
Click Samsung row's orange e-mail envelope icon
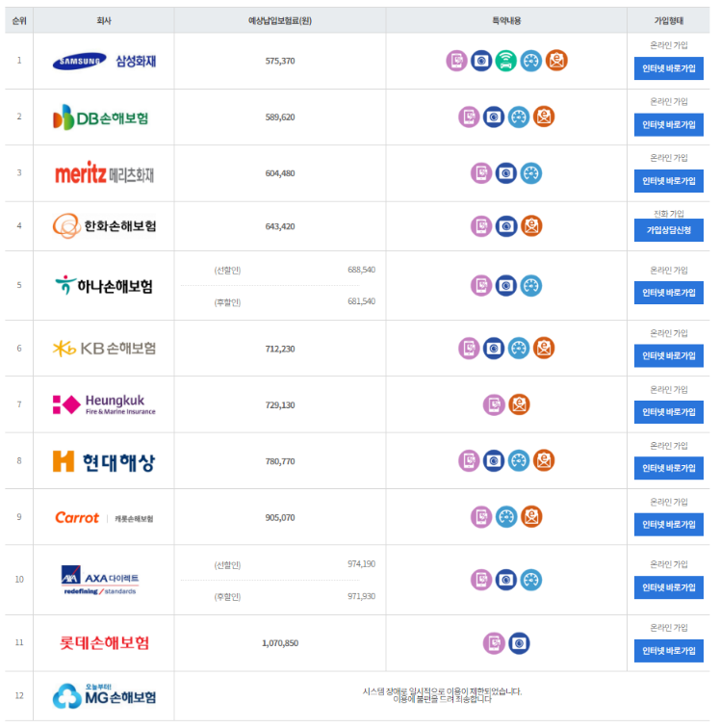click(556, 61)
